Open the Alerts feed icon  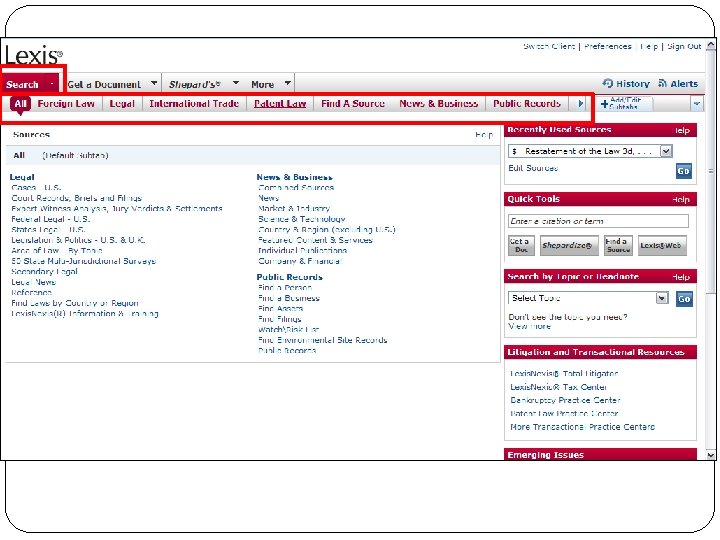pyautogui.click(x=663, y=83)
